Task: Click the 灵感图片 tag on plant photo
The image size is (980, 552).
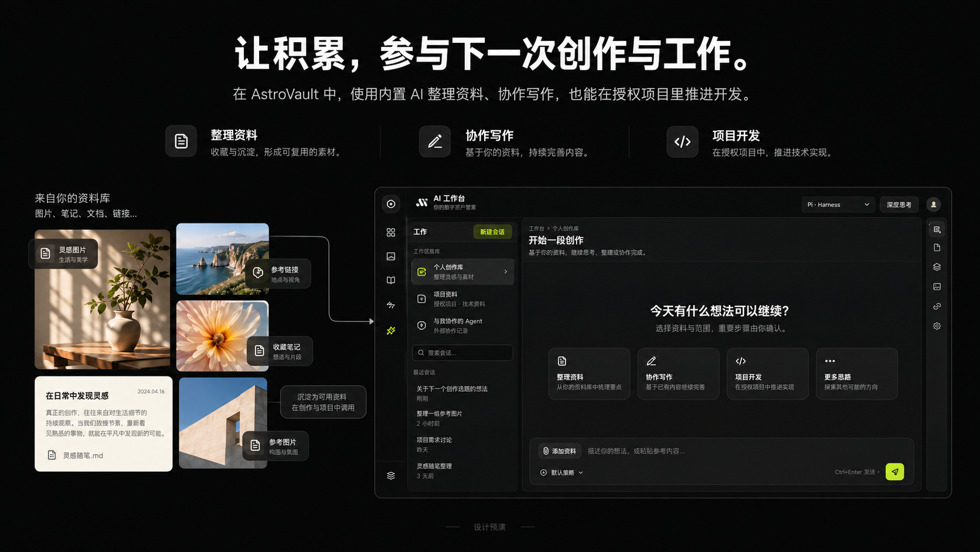Action: pos(63,254)
